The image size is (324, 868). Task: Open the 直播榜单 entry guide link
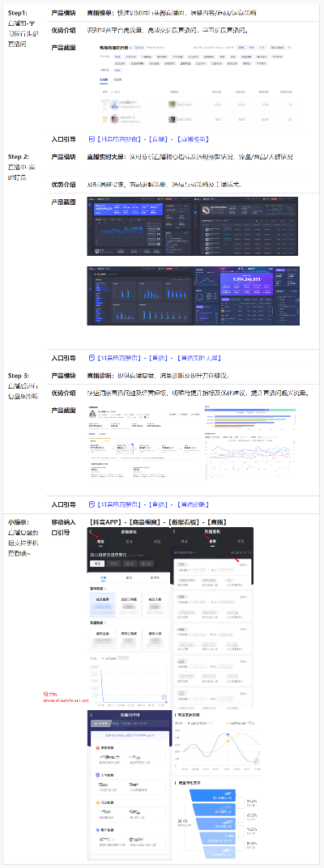coord(153,139)
